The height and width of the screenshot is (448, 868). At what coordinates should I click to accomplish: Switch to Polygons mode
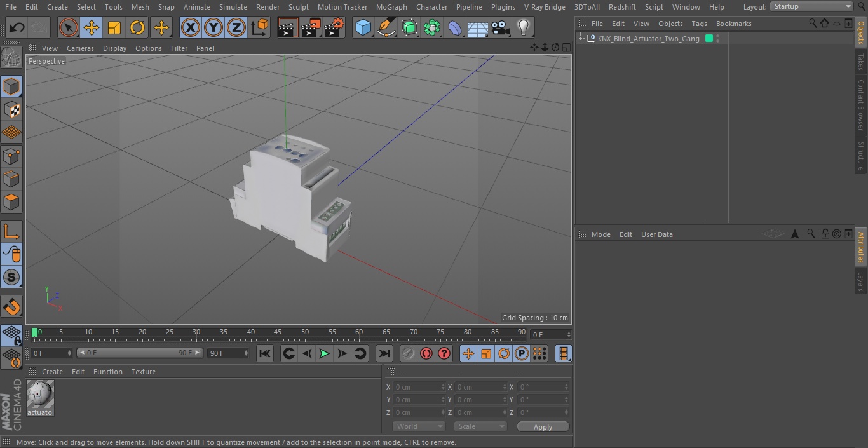click(11, 202)
